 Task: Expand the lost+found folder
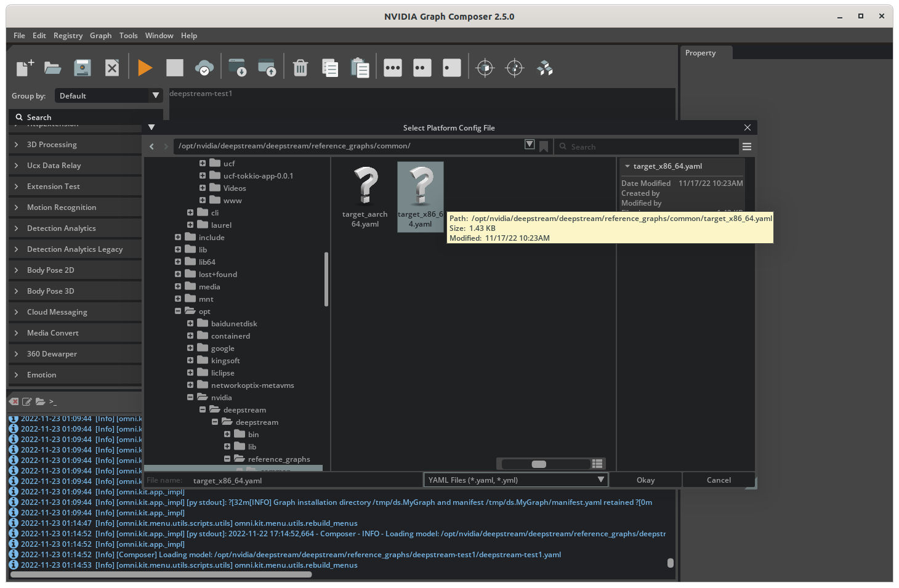(x=178, y=274)
